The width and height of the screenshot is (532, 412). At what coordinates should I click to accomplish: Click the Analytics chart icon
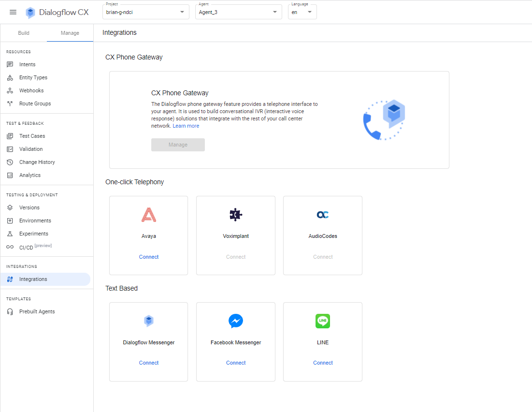(10, 175)
